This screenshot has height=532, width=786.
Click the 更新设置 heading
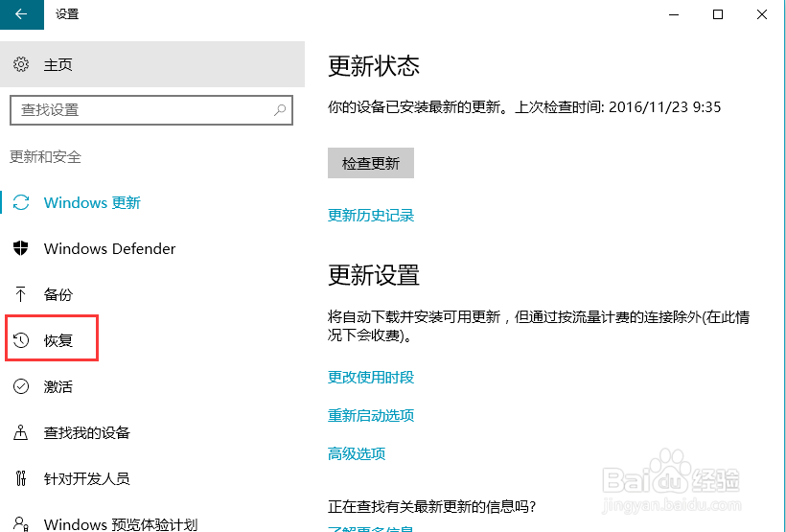click(374, 275)
